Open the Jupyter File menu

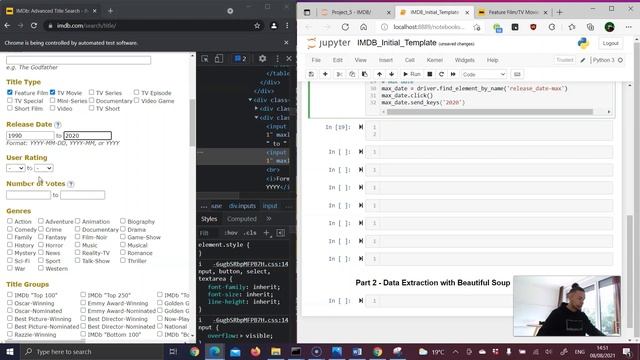click(x=316, y=60)
